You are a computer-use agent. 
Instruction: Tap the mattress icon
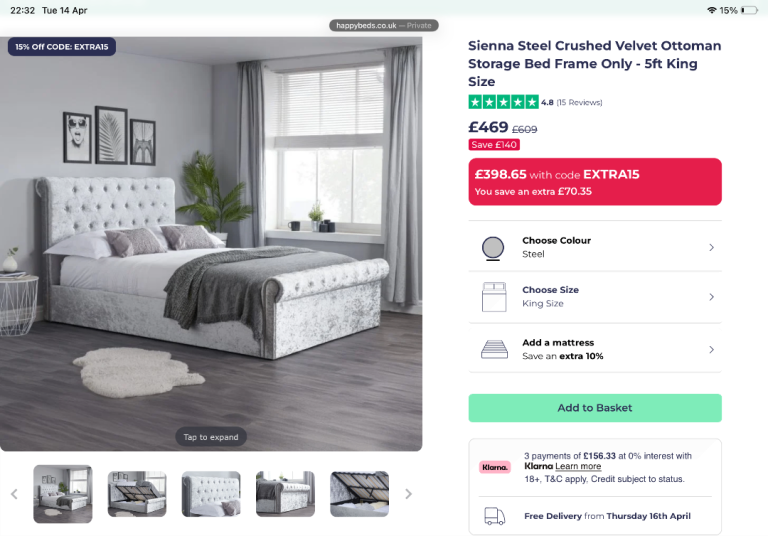pos(494,349)
